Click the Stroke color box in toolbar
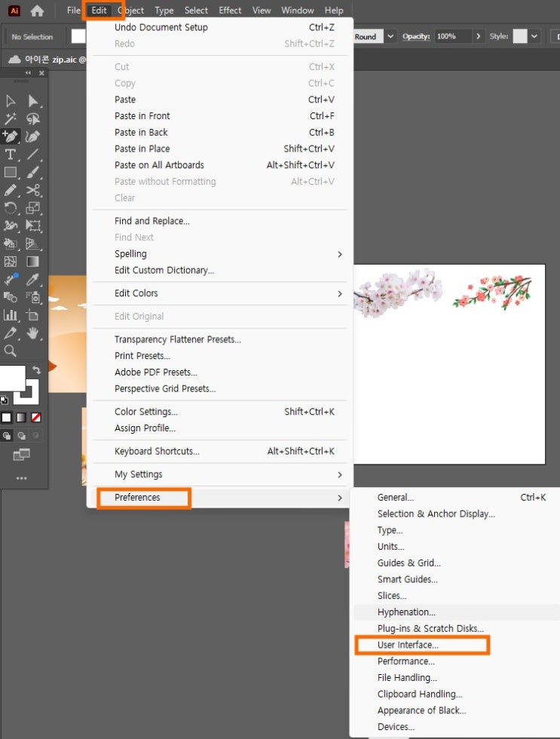 coord(26,393)
